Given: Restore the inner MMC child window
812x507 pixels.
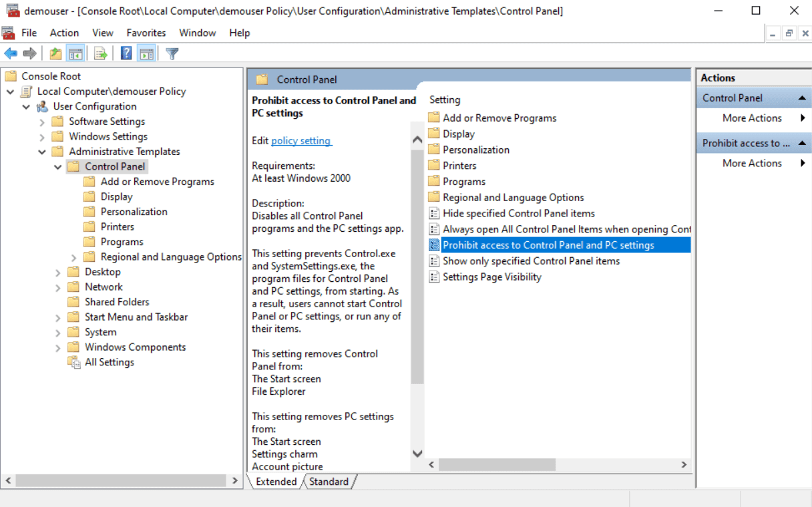Looking at the screenshot, I should (789, 33).
